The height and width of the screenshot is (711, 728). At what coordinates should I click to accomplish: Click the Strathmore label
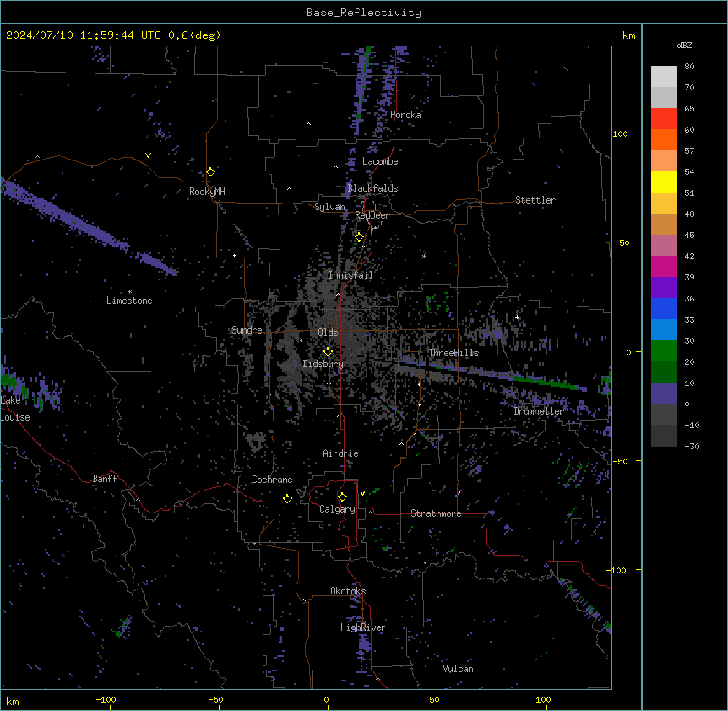[x=436, y=513]
